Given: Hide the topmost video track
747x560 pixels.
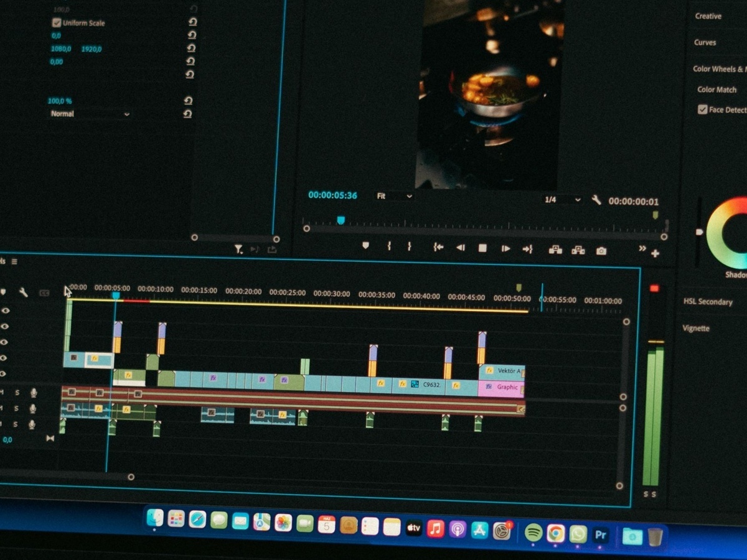Looking at the screenshot, I should (x=5, y=310).
